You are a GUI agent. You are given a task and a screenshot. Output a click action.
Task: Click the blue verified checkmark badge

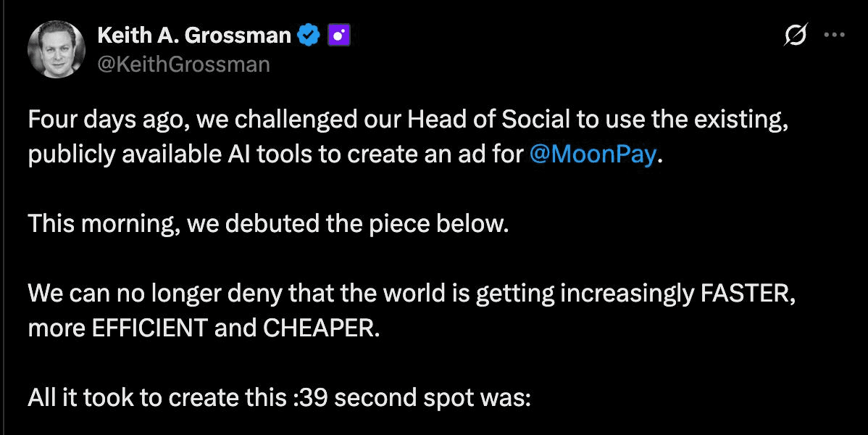click(309, 36)
